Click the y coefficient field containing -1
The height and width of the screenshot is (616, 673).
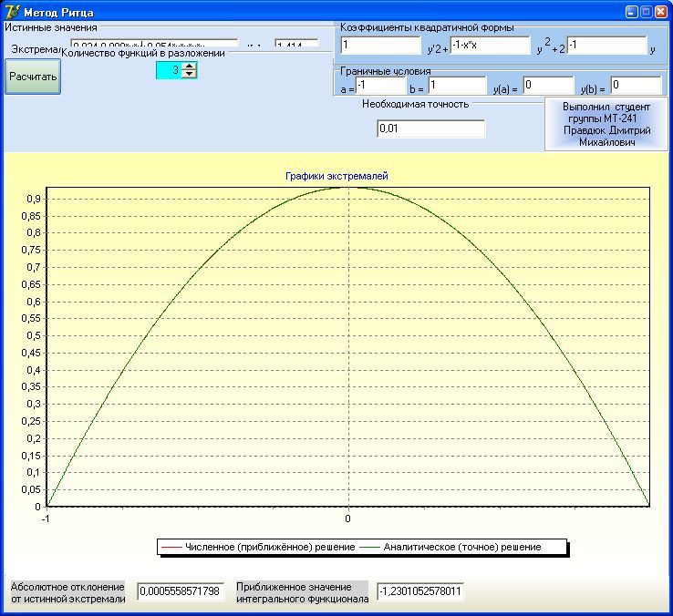(606, 45)
